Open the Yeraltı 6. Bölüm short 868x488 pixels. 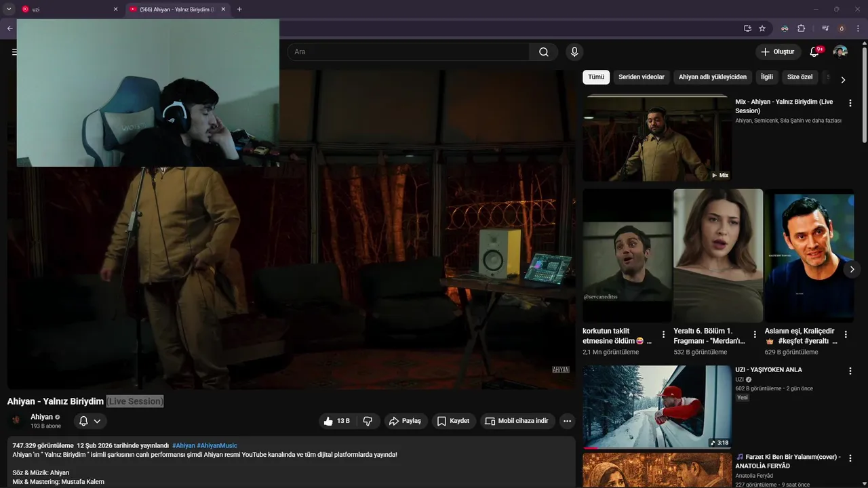[x=718, y=255]
